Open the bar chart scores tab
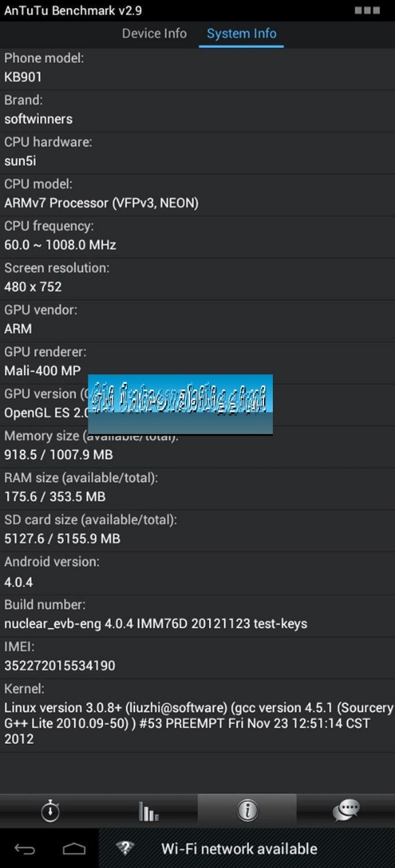The image size is (395, 868). point(148,810)
